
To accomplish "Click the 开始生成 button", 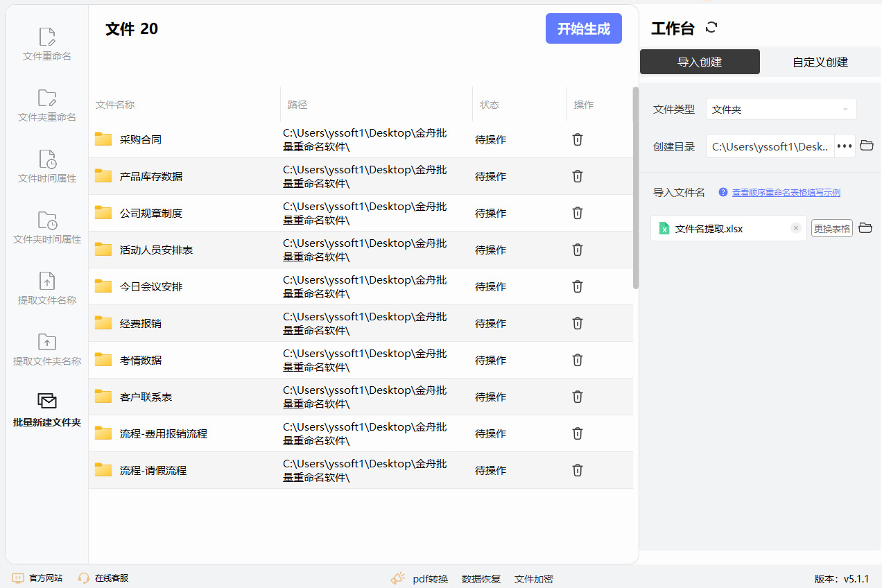I will coord(583,29).
